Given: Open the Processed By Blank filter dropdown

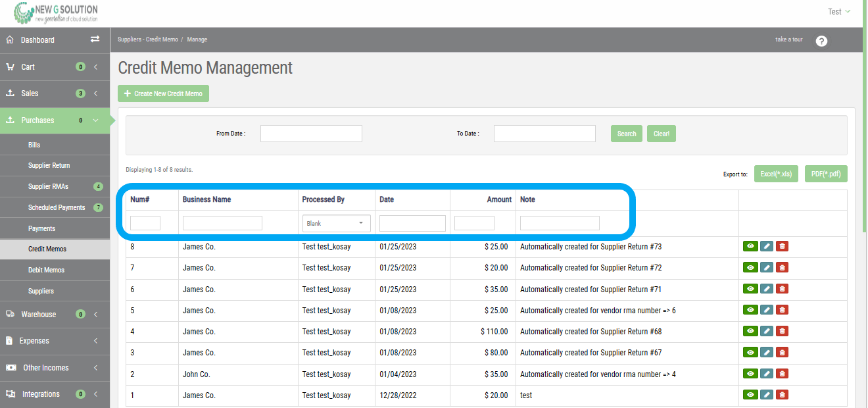Looking at the screenshot, I should click(336, 223).
